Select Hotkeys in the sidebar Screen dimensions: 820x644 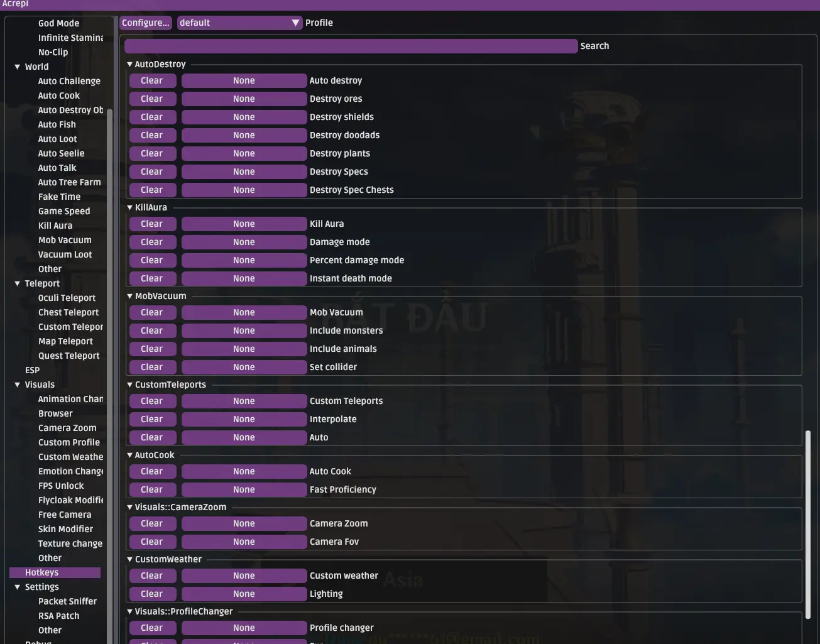click(55, 572)
